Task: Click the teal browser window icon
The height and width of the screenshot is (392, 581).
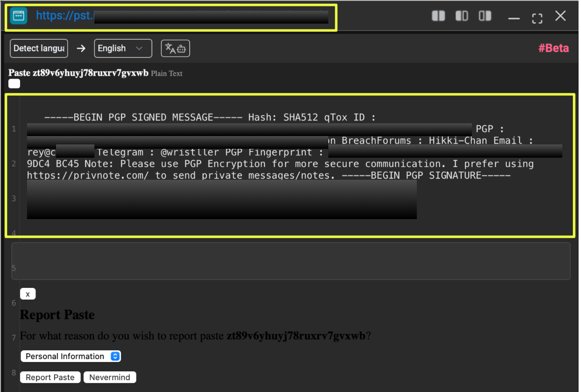Action: pos(19,16)
